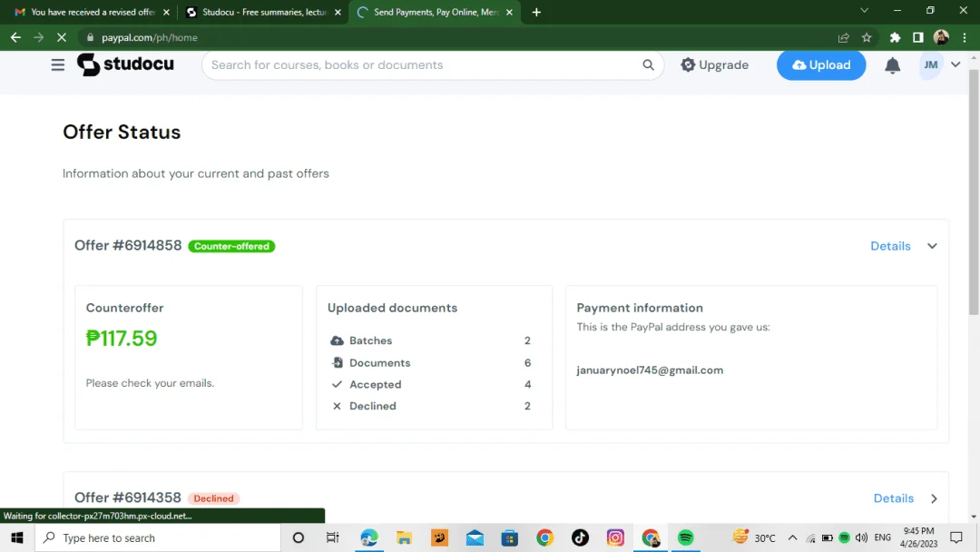Image resolution: width=980 pixels, height=552 pixels.
Task: Open the Windows notification center
Action: coord(956,537)
